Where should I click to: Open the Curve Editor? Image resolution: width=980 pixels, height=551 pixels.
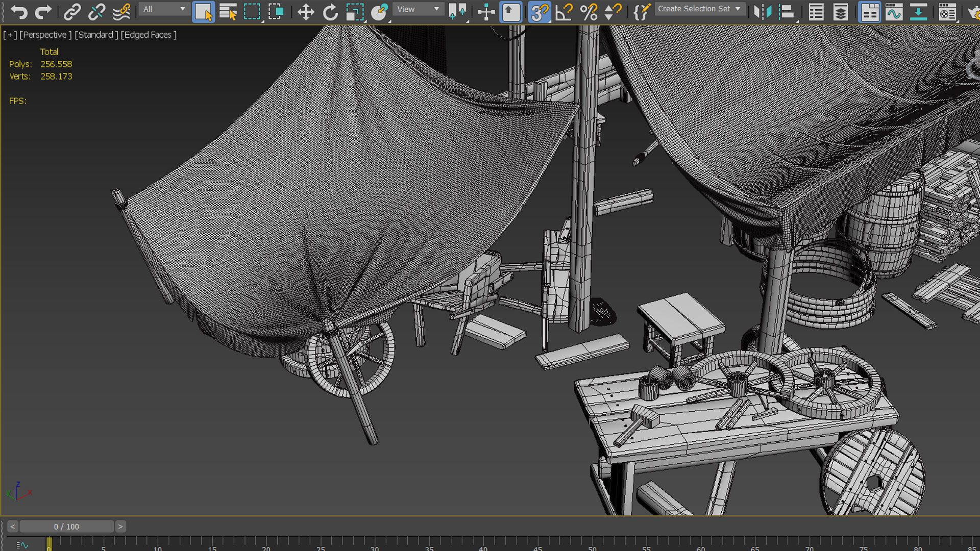894,12
